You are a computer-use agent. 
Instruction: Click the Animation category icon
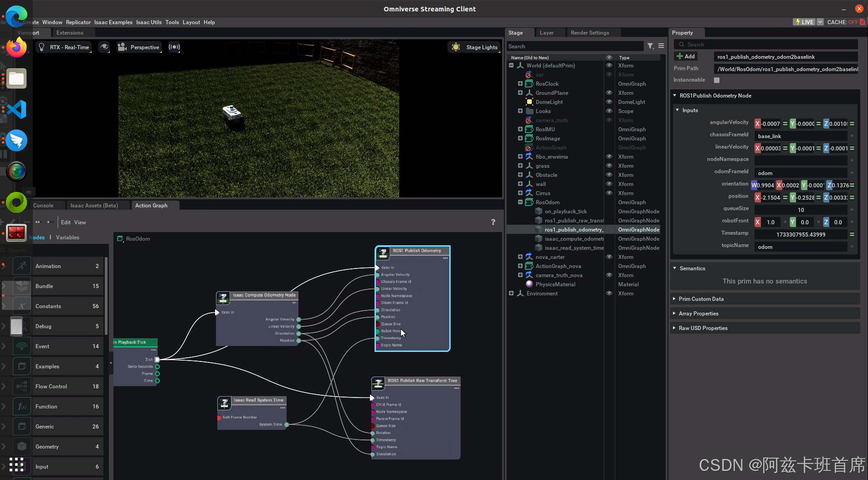tap(22, 266)
